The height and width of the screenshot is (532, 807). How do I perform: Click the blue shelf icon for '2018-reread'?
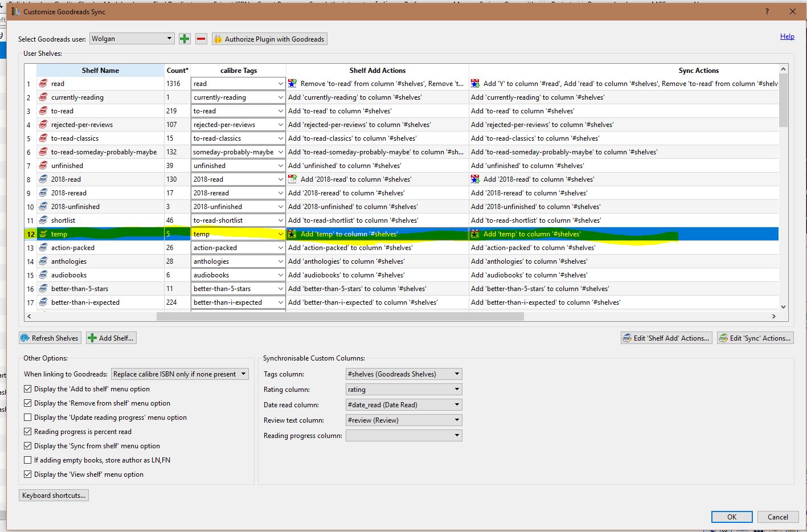tap(43, 193)
